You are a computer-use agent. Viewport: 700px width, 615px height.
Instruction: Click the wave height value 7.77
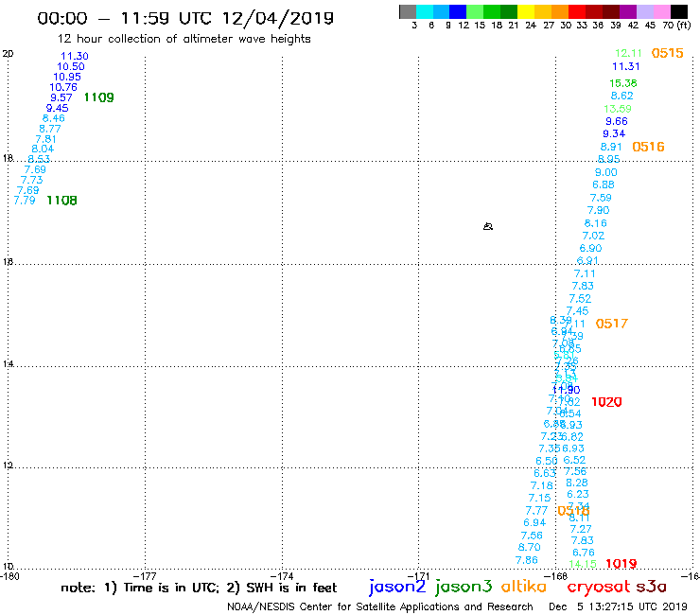[x=536, y=511]
